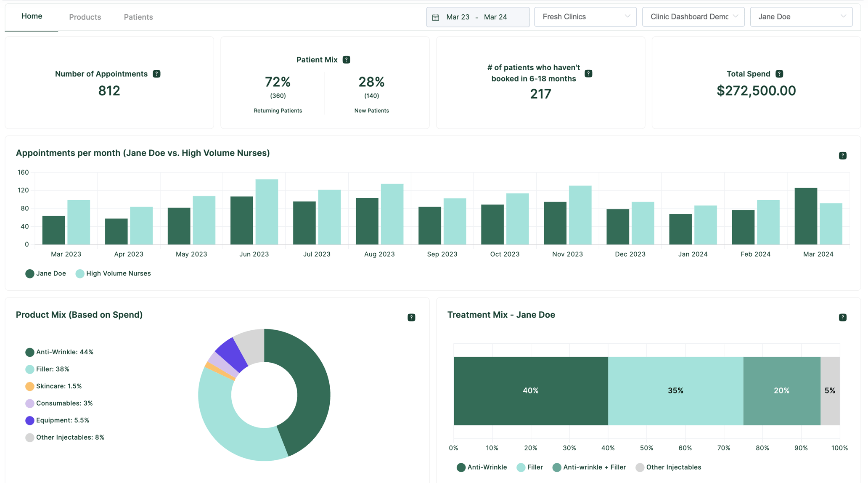Open the help tooltip for Number of Appointments
The height and width of the screenshot is (483, 868).
coord(156,74)
